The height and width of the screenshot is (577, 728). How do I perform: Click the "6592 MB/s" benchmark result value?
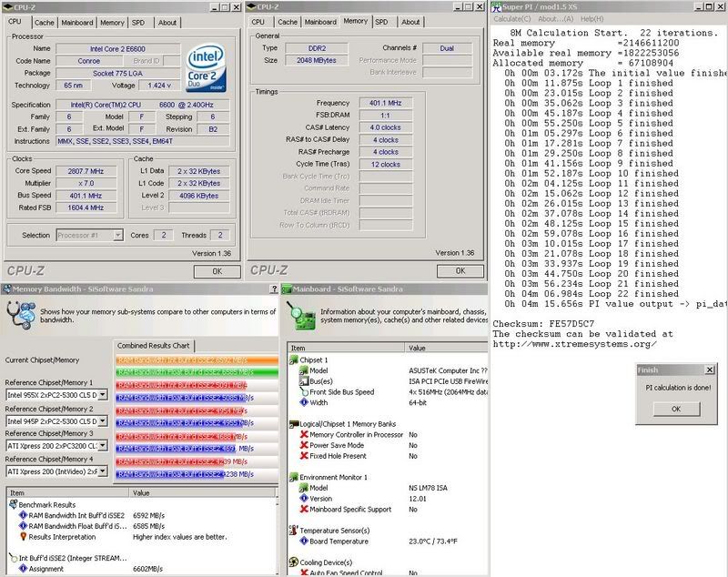coord(148,515)
